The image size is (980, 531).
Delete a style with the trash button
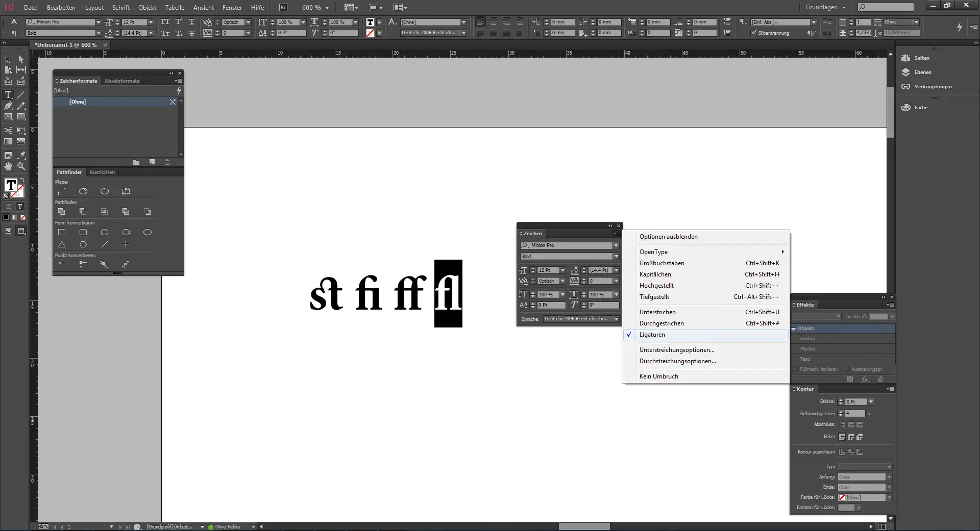(x=167, y=162)
